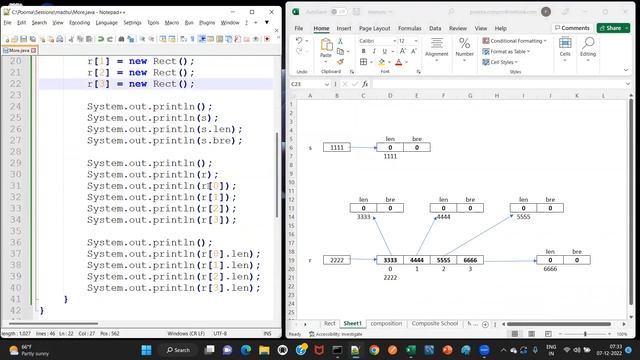Viewport: 640px width, 360px height.
Task: Click Cut scissors icon in Notepad++ toolbar
Action: click(x=71, y=39)
